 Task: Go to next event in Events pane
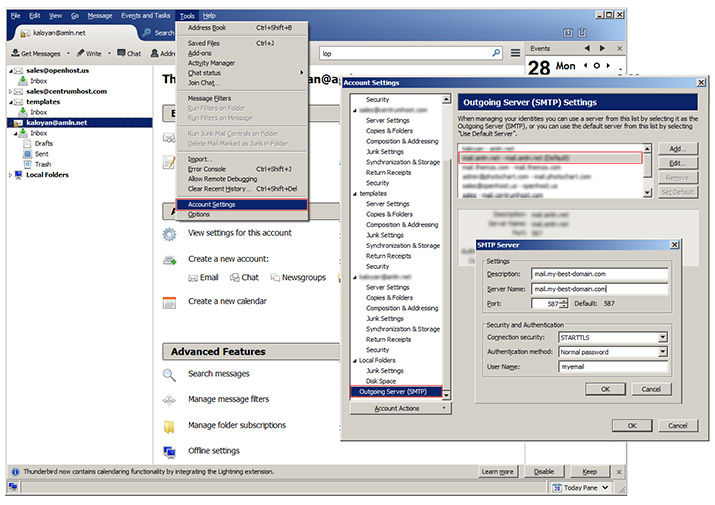[602, 48]
